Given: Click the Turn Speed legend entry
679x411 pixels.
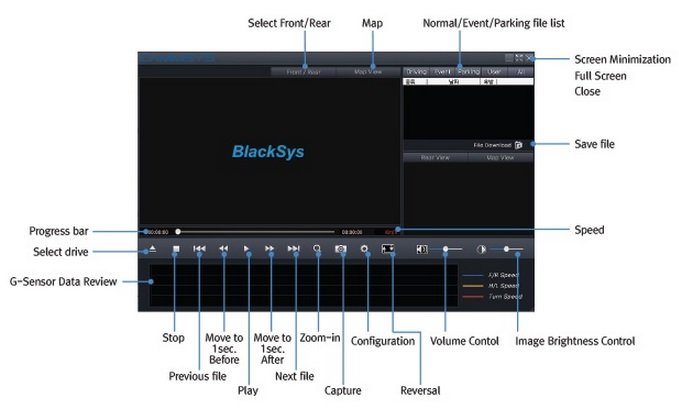Looking at the screenshot, I should tap(492, 297).
